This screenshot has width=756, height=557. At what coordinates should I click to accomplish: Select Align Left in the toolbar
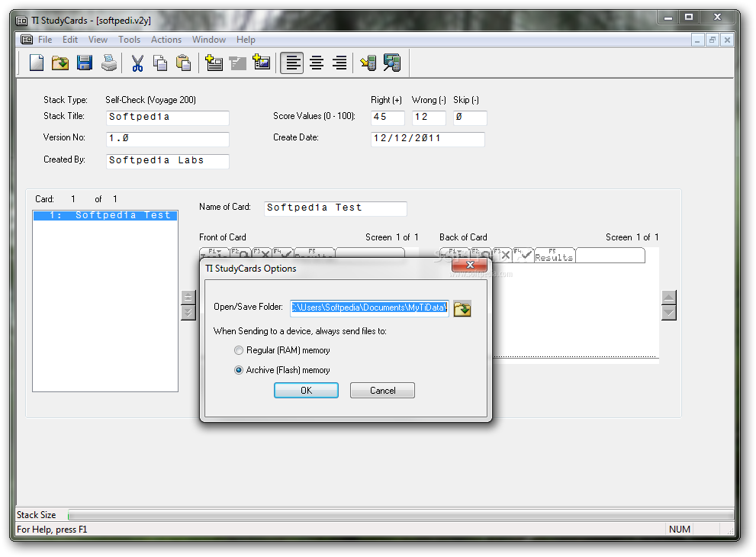click(x=292, y=63)
